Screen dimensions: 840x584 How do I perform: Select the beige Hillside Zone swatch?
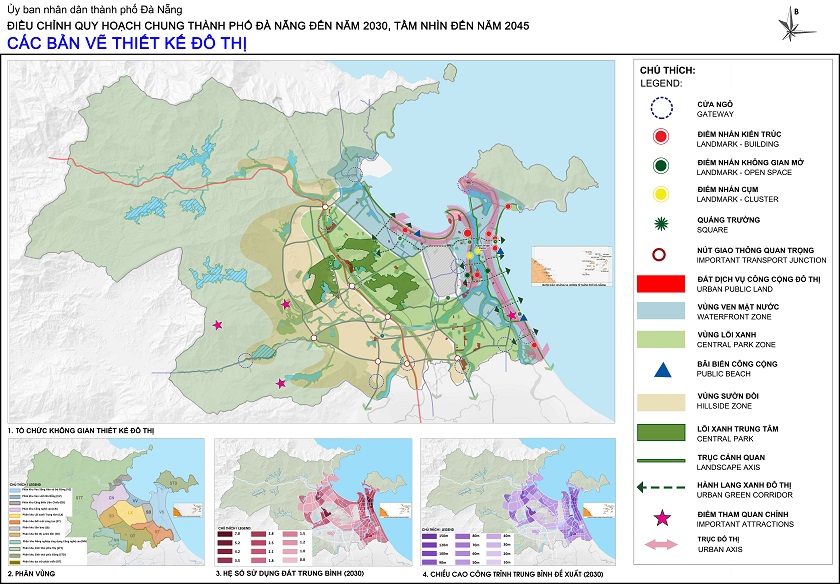660,401
